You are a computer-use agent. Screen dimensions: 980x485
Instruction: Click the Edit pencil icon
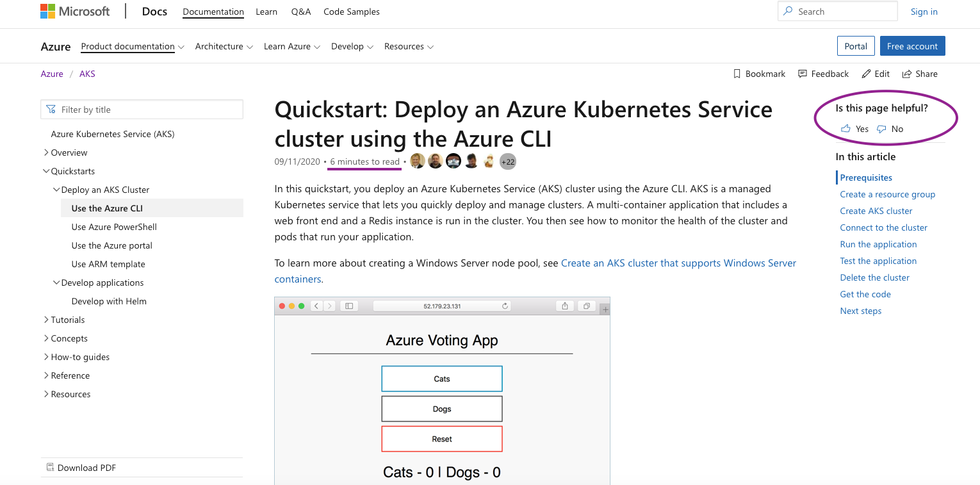pos(867,74)
